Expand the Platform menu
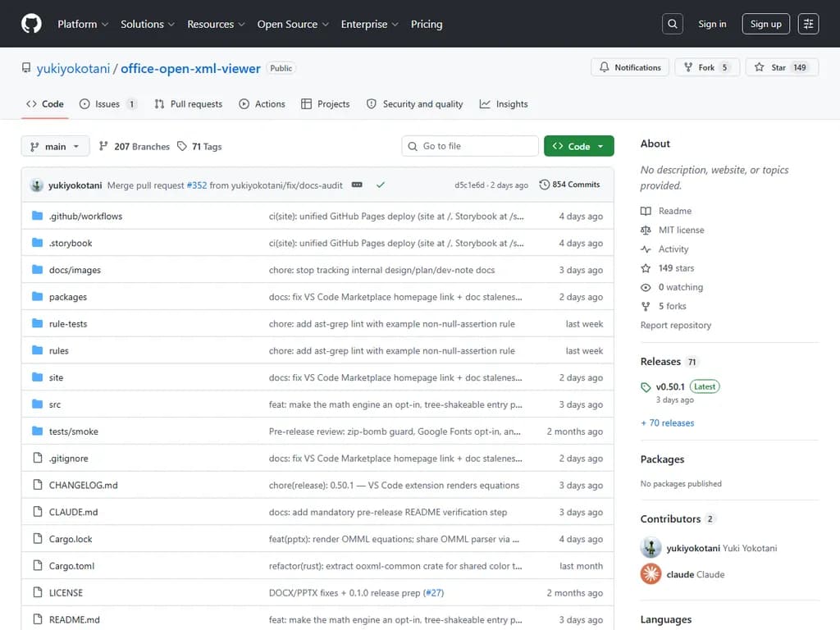Image resolution: width=840 pixels, height=630 pixels. tap(83, 24)
